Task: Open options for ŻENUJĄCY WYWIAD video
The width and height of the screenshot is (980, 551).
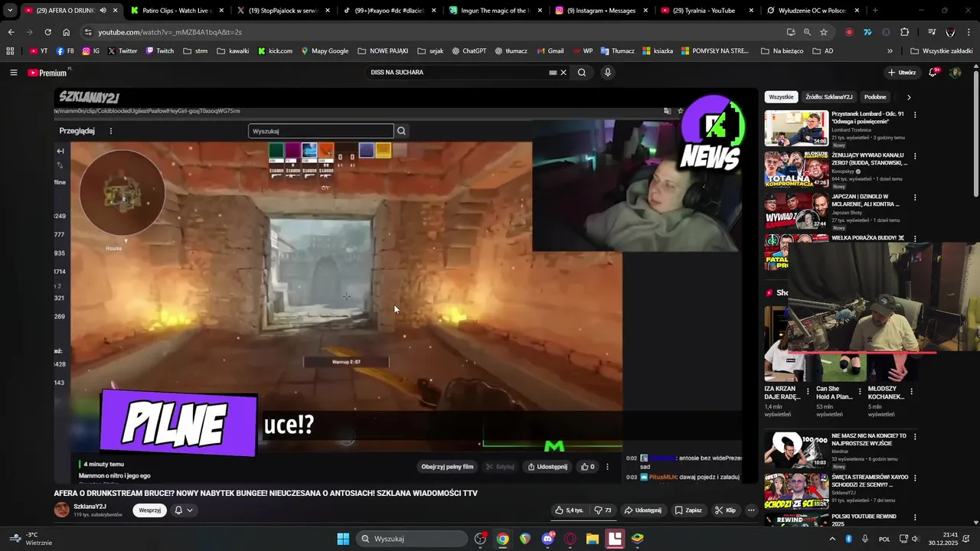Action: (915, 156)
